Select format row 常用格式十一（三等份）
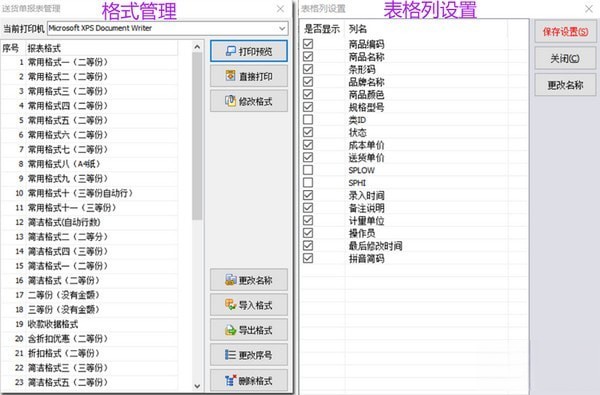The width and height of the screenshot is (600, 395). click(90, 207)
